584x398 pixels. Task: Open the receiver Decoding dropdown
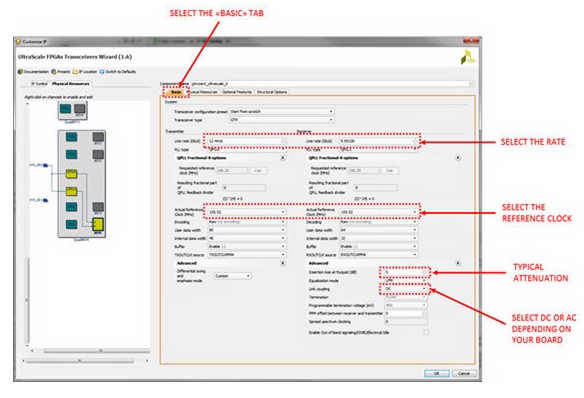pyautogui.click(x=379, y=222)
